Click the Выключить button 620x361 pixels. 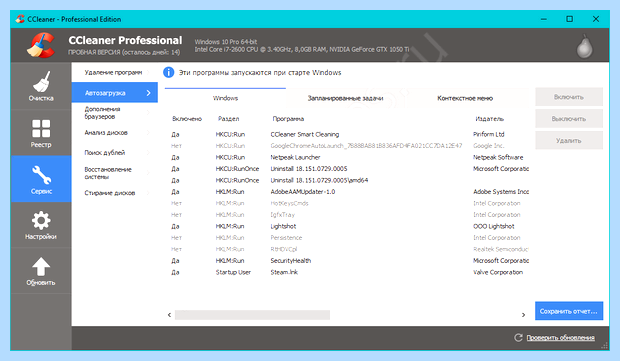pos(569,119)
